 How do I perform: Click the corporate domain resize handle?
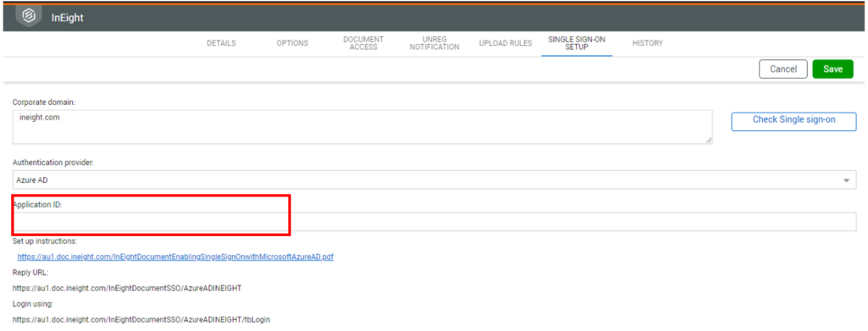point(709,141)
